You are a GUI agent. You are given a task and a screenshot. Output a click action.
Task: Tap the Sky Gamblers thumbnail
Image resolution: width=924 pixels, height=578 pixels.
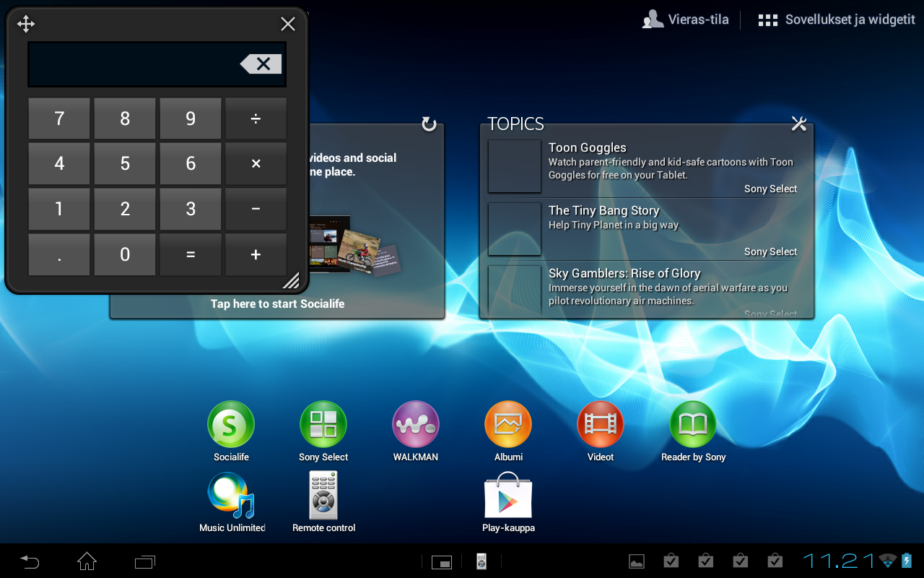515,290
